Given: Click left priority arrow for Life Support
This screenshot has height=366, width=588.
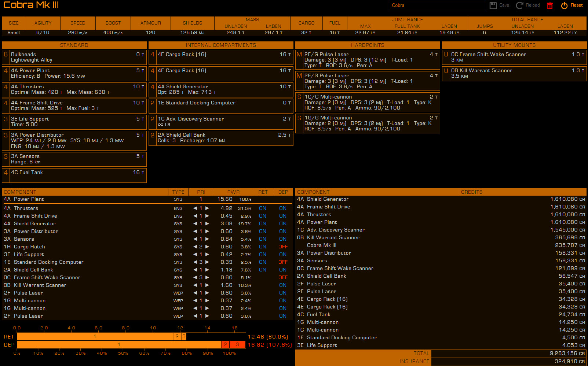Looking at the screenshot, I should click(195, 254).
